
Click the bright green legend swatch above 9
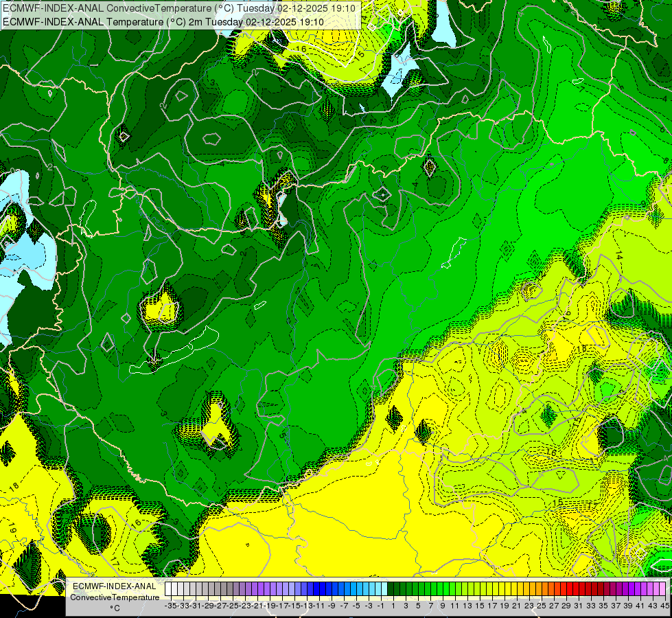pos(440,588)
